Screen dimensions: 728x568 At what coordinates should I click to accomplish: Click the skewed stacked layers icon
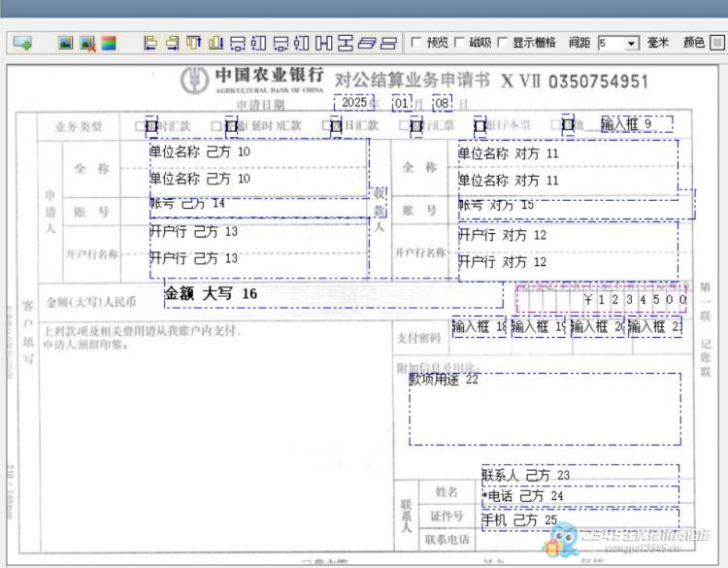pyautogui.click(x=367, y=43)
